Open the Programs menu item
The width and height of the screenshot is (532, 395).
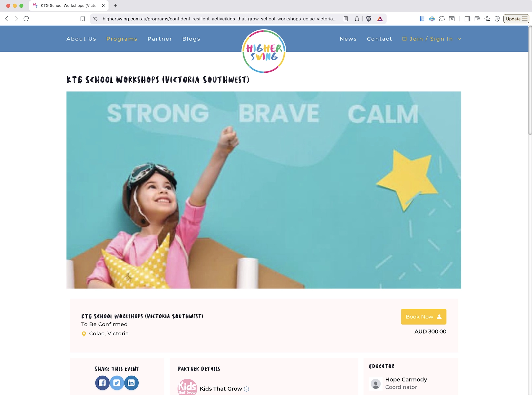coord(122,39)
